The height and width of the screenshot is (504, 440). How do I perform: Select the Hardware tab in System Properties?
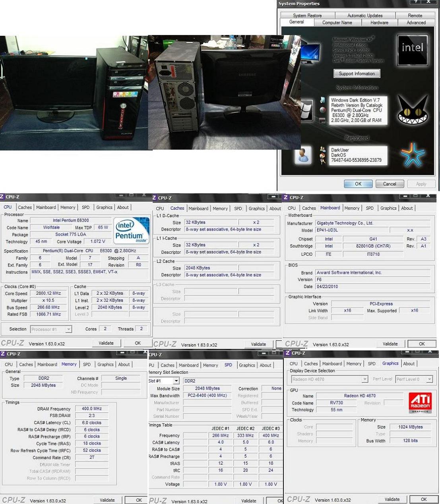(379, 23)
